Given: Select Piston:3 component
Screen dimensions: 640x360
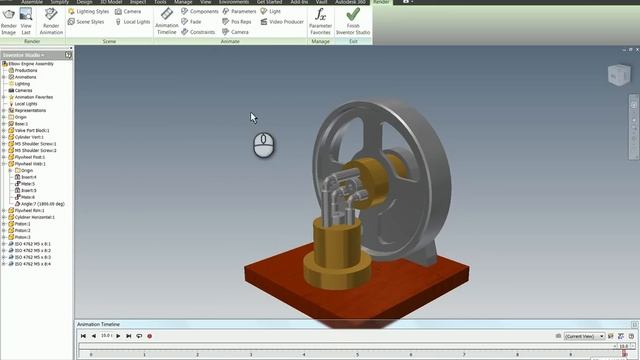Looking at the screenshot, I should pos(20,237).
